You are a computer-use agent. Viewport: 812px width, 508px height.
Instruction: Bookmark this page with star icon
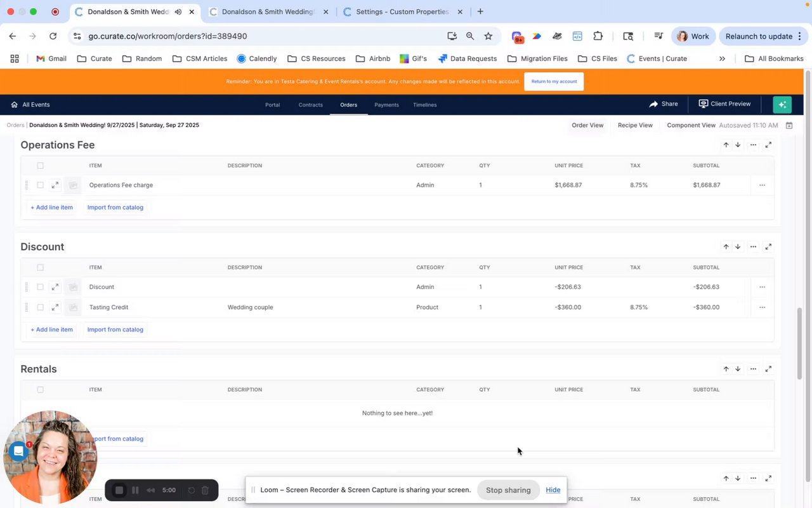pyautogui.click(x=488, y=36)
